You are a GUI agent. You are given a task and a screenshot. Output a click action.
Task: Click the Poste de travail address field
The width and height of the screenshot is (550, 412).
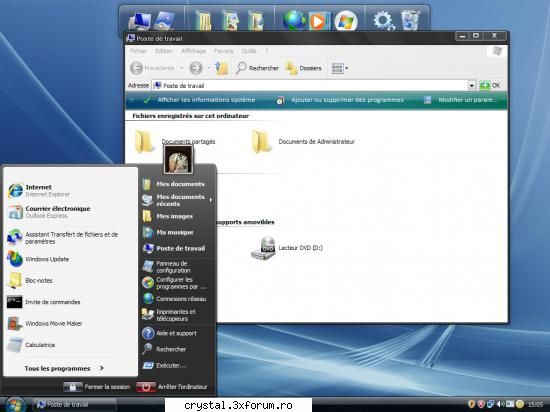tap(310, 85)
